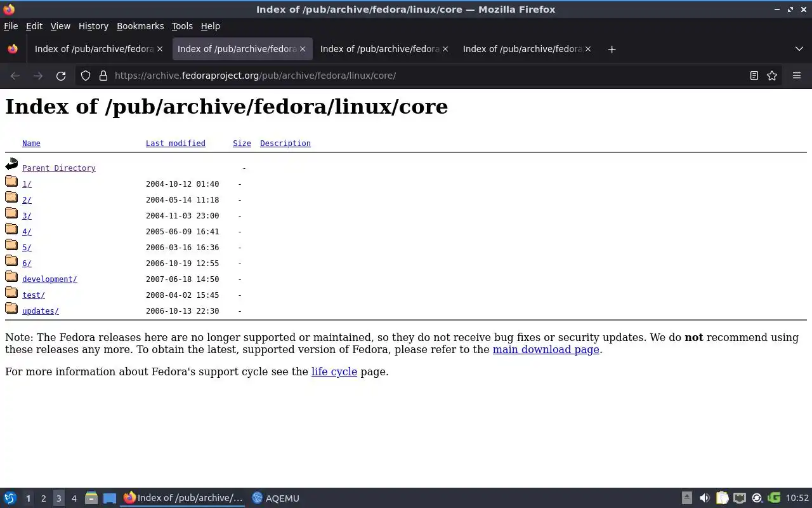Switch to the fourth Index of tab
The image size is (812, 508).
tap(527, 49)
